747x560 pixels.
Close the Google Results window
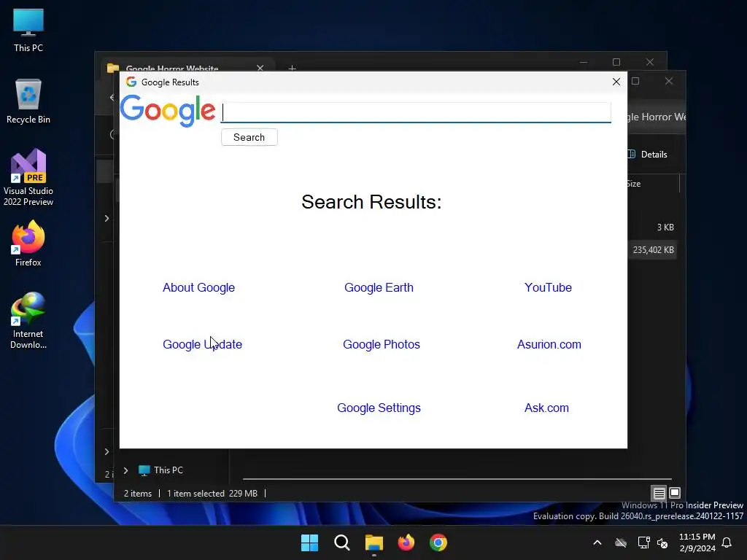(x=616, y=82)
